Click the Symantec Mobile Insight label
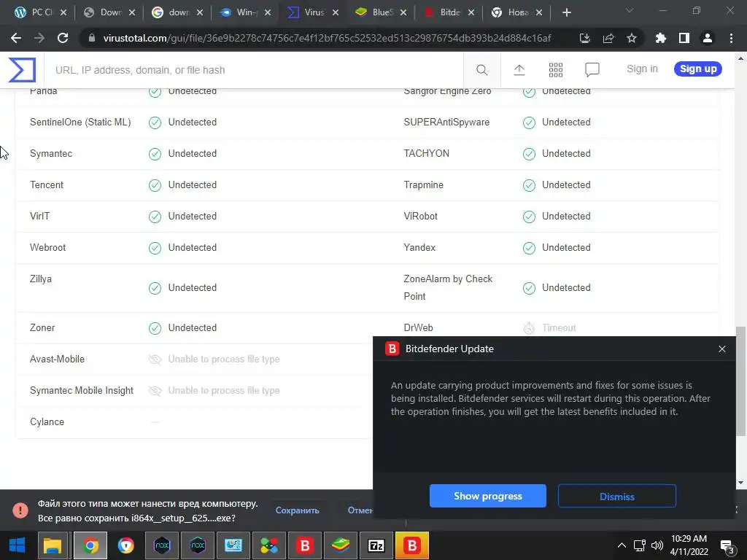 tap(82, 391)
